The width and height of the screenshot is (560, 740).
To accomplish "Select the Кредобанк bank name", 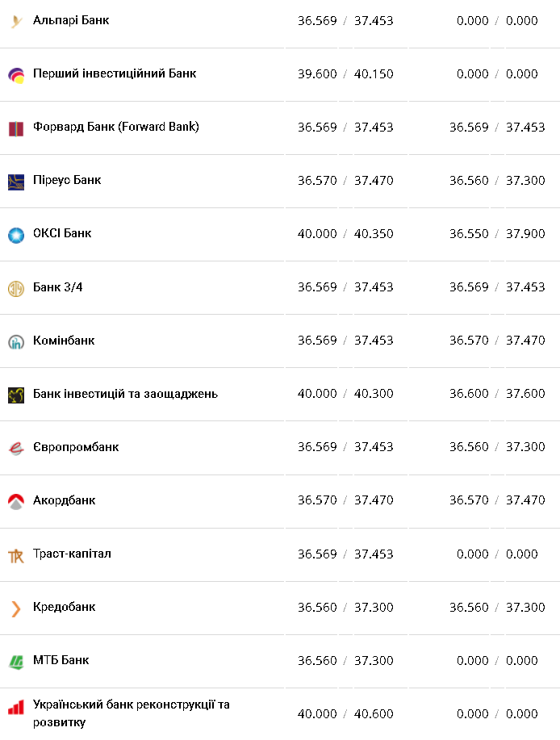I will [65, 607].
